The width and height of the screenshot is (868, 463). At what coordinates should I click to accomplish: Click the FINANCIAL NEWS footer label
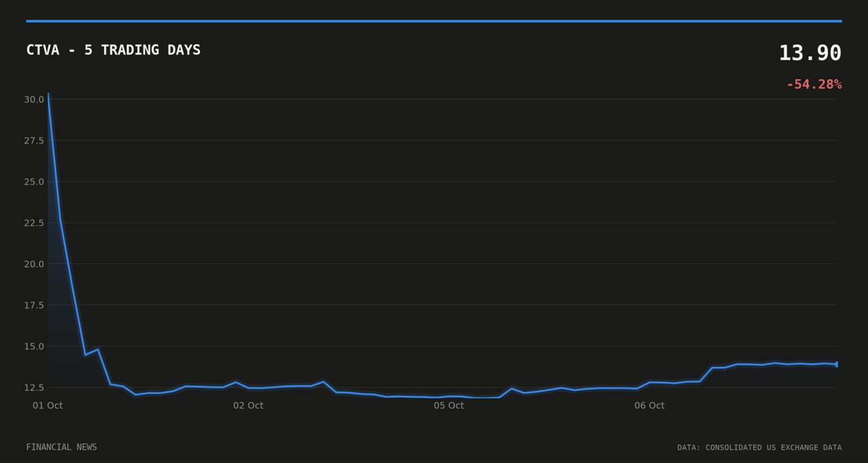coord(62,447)
